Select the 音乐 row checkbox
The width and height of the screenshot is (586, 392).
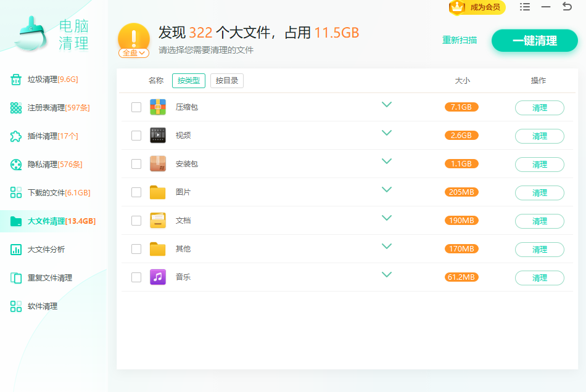(136, 277)
